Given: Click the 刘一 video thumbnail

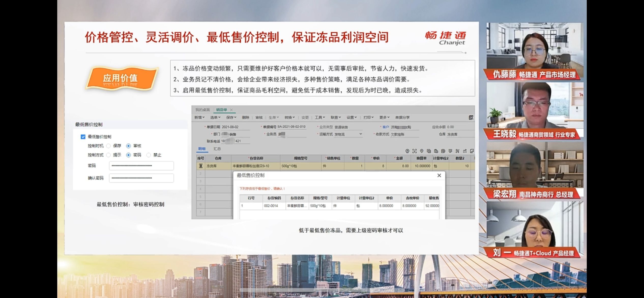Looking at the screenshot, I should [535, 230].
